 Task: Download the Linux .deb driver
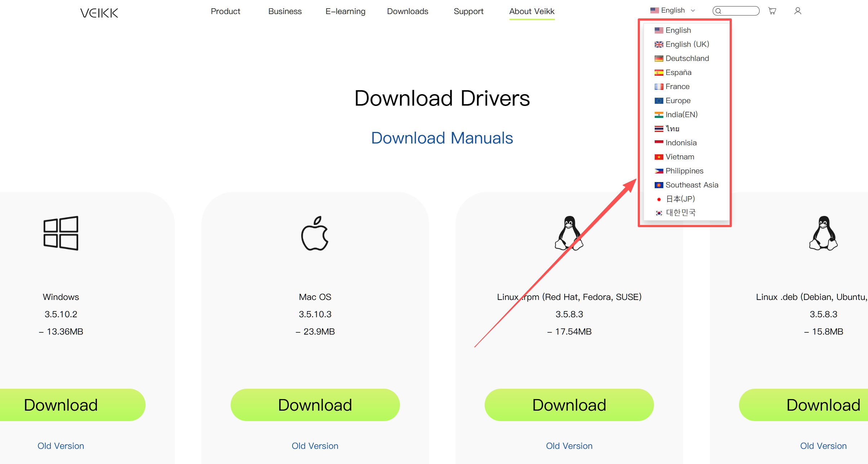pyautogui.click(x=804, y=405)
